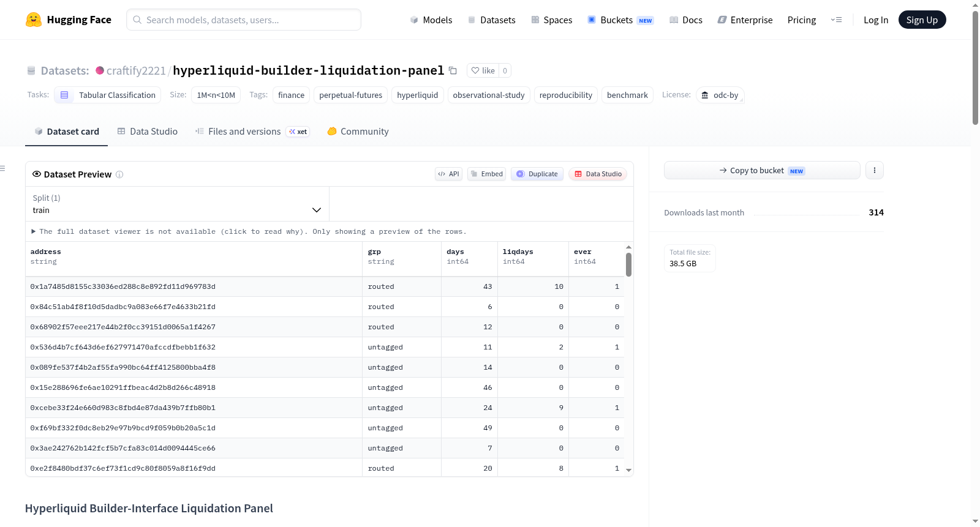This screenshot has height=527, width=980.
Task: Open the three-dot more options menu
Action: 875,170
